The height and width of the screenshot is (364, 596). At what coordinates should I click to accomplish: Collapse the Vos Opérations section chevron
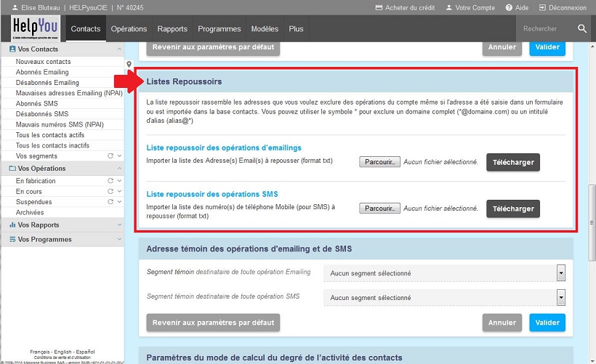[119, 169]
